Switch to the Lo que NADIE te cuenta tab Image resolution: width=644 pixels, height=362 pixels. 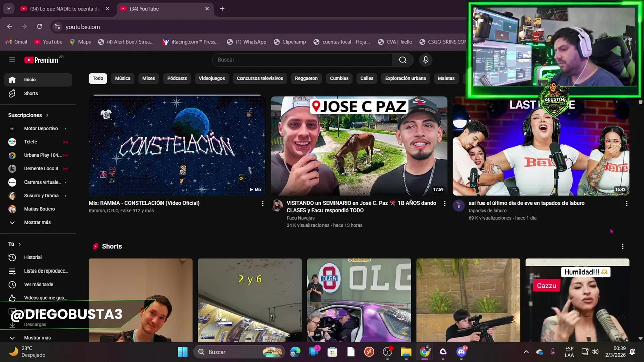(64, 9)
